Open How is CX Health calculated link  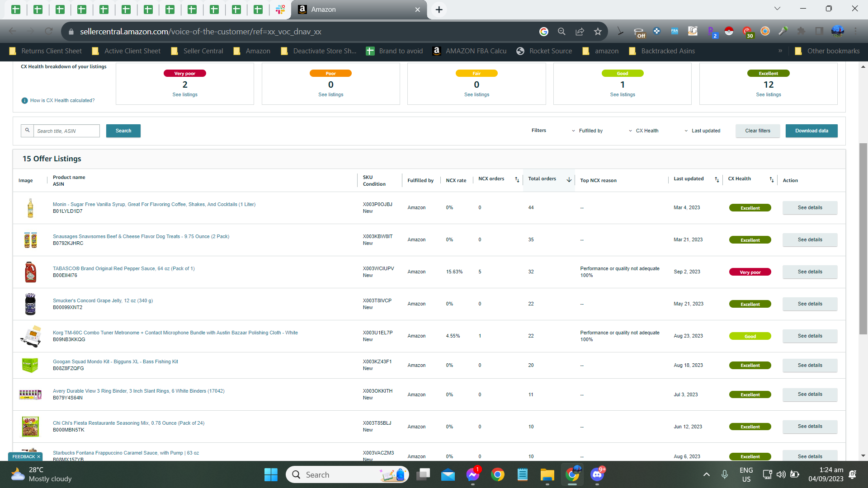click(62, 101)
